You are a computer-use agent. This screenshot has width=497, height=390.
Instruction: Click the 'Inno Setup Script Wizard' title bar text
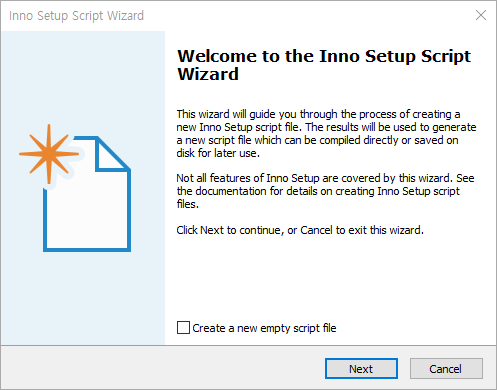coord(76,16)
